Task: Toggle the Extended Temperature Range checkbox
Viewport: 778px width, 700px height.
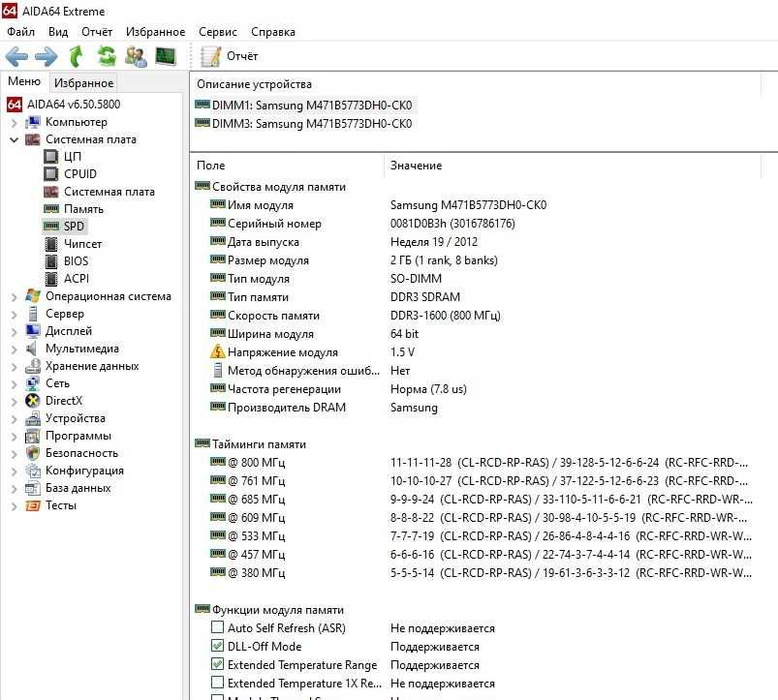Action: tap(217, 664)
